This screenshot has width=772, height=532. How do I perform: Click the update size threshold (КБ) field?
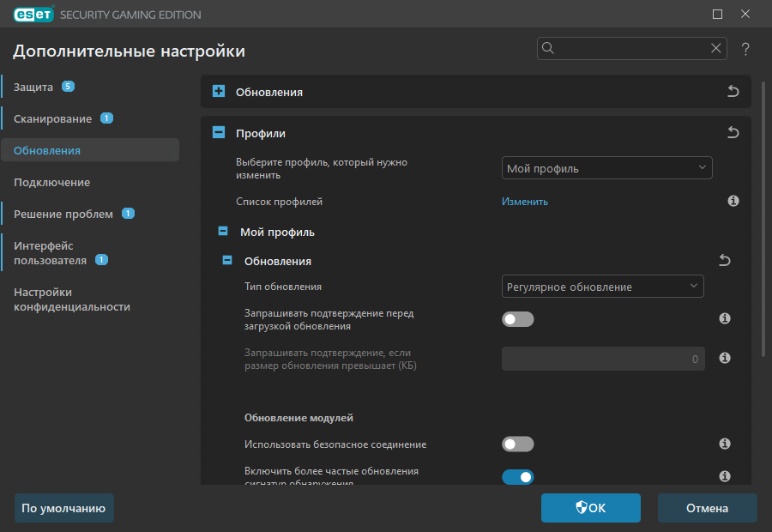(603, 359)
